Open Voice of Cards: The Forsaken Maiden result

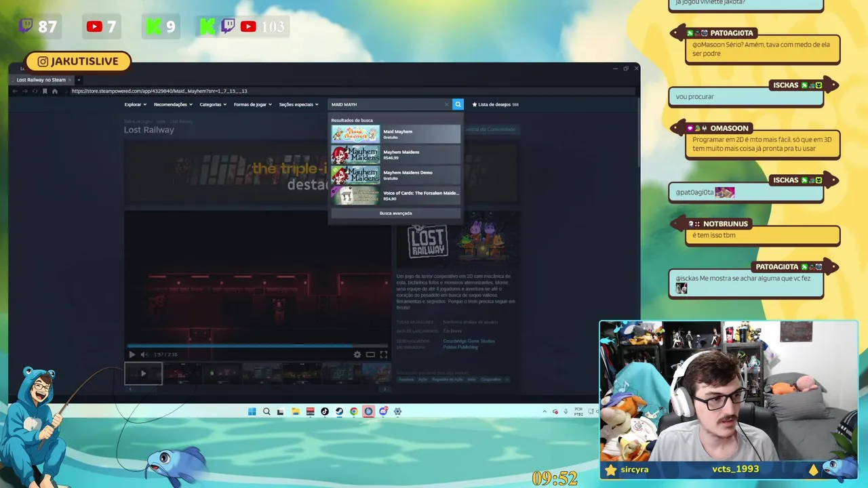click(x=395, y=195)
